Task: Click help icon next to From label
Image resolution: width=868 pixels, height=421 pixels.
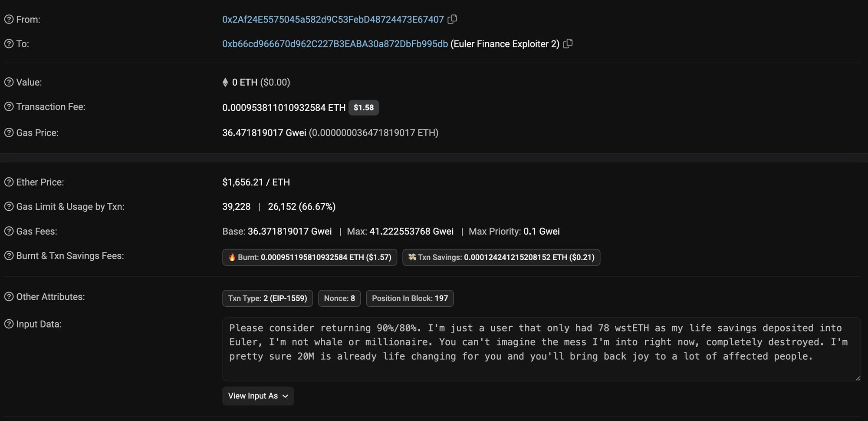Action: pos(9,20)
